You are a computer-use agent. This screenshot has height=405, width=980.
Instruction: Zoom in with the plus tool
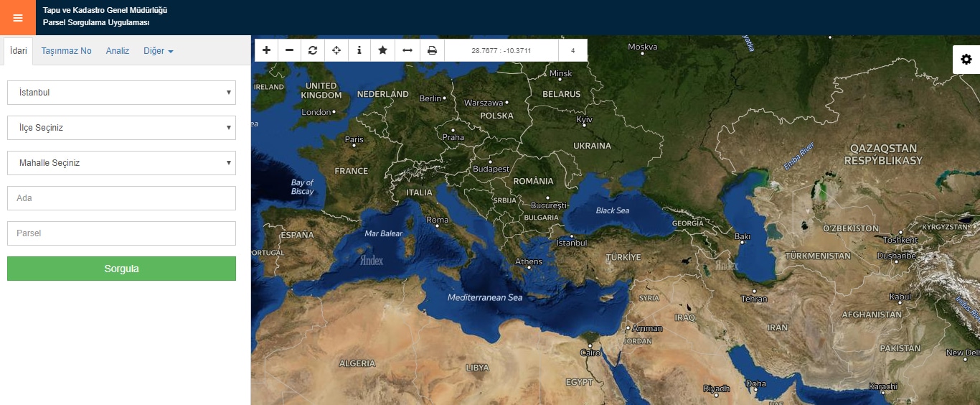[266, 50]
